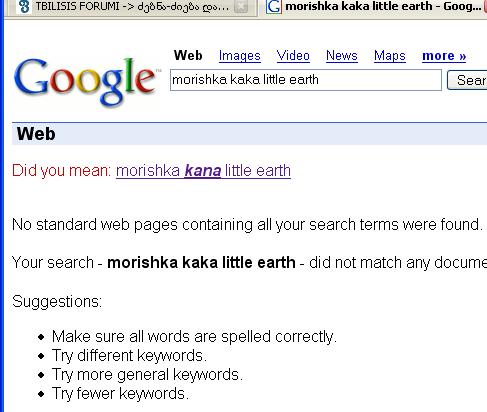Click the Suggestions heading text
Screen dimensions: 487x412
(57, 302)
